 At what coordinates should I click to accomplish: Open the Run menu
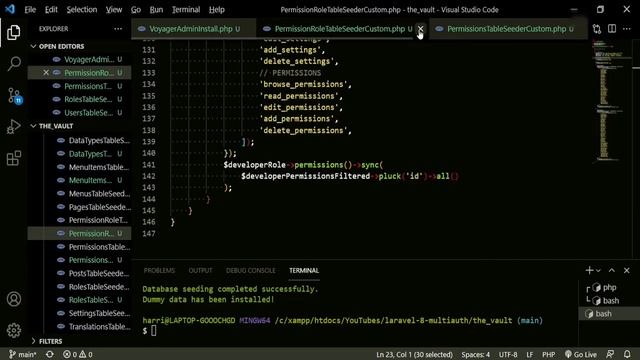pyautogui.click(x=156, y=9)
